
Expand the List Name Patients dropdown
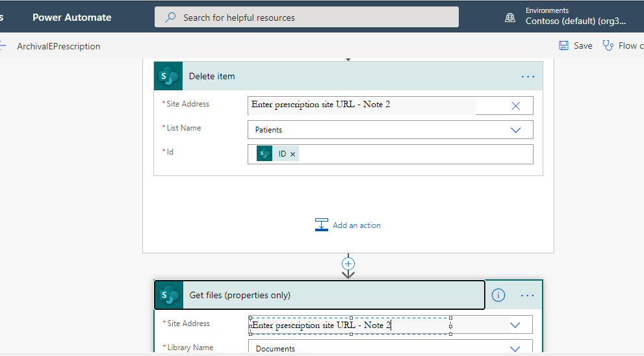pyautogui.click(x=515, y=130)
